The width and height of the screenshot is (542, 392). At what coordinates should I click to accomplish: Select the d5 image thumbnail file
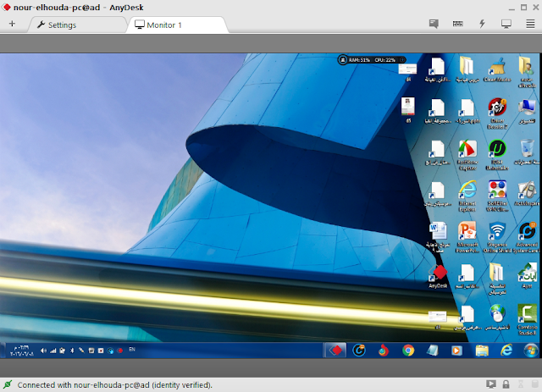pyautogui.click(x=408, y=110)
